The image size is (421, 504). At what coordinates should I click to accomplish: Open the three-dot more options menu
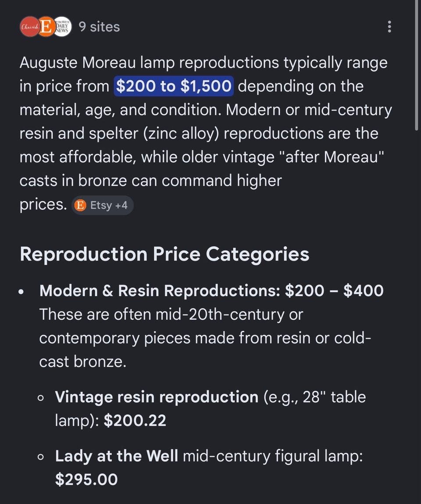point(389,27)
